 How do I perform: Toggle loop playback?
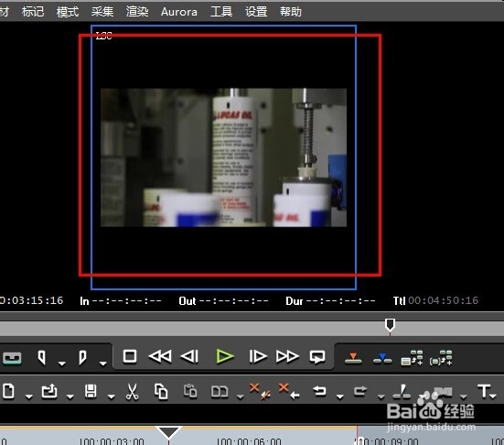317,357
